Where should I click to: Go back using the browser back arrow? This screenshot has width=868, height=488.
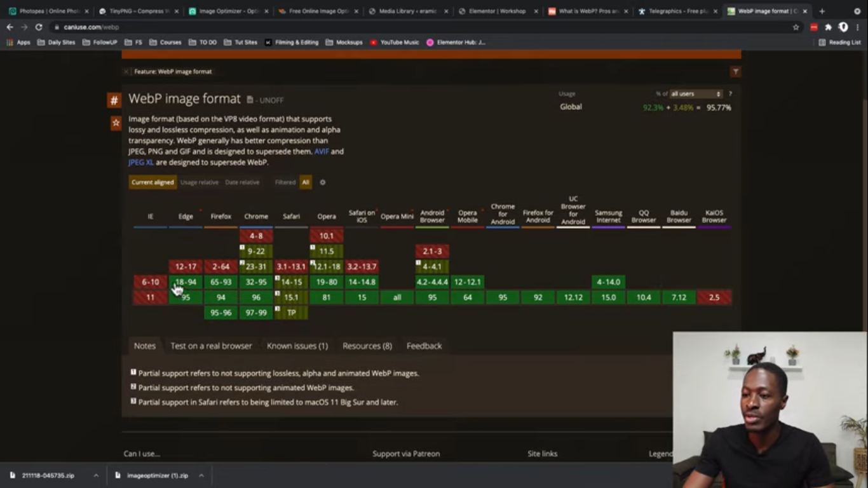click(10, 27)
